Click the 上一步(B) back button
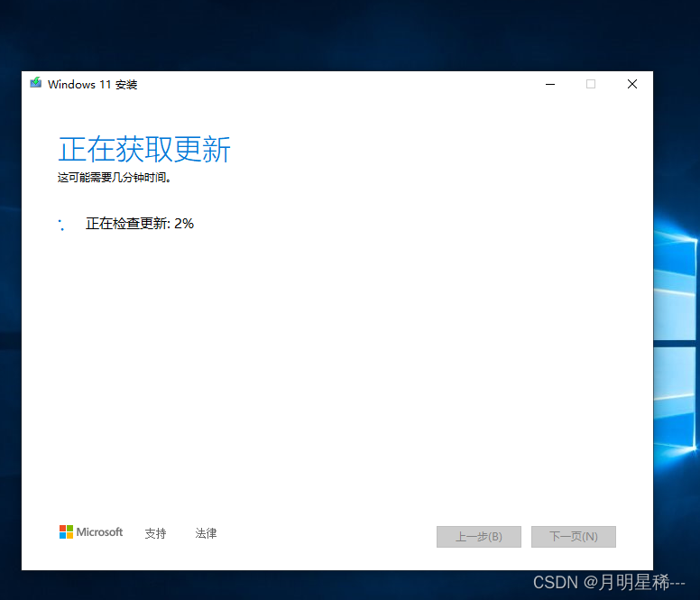Viewport: 700px width, 600px height. (479, 537)
